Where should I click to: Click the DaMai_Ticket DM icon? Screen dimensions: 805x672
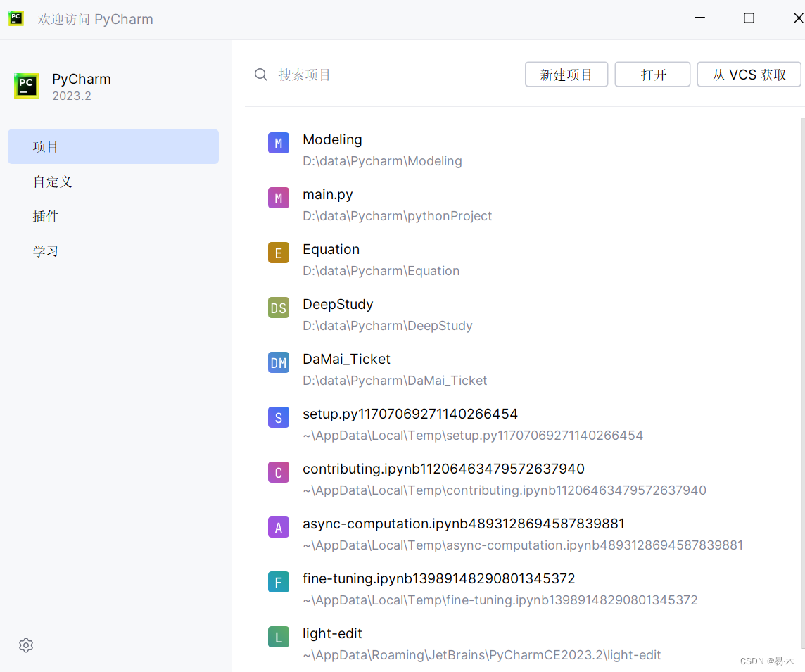(278, 363)
